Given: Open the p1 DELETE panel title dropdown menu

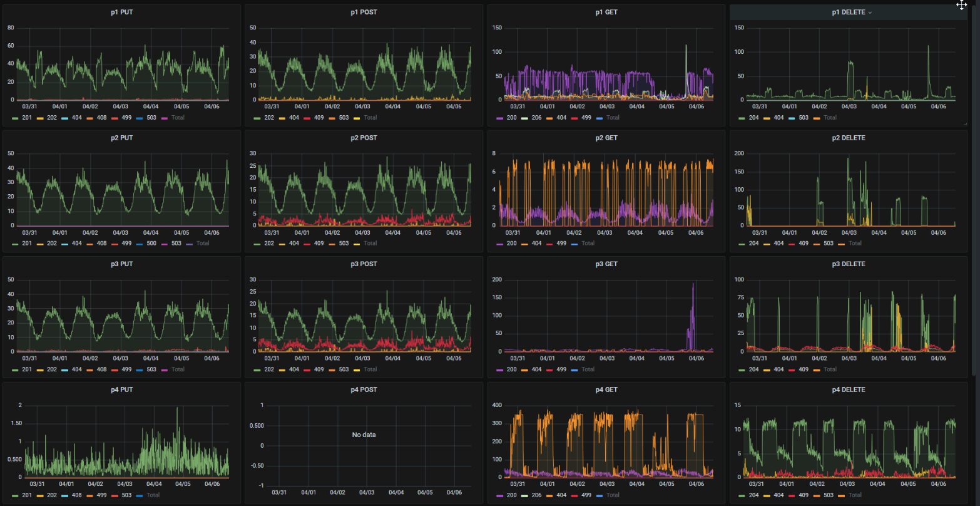Looking at the screenshot, I should click(x=852, y=13).
